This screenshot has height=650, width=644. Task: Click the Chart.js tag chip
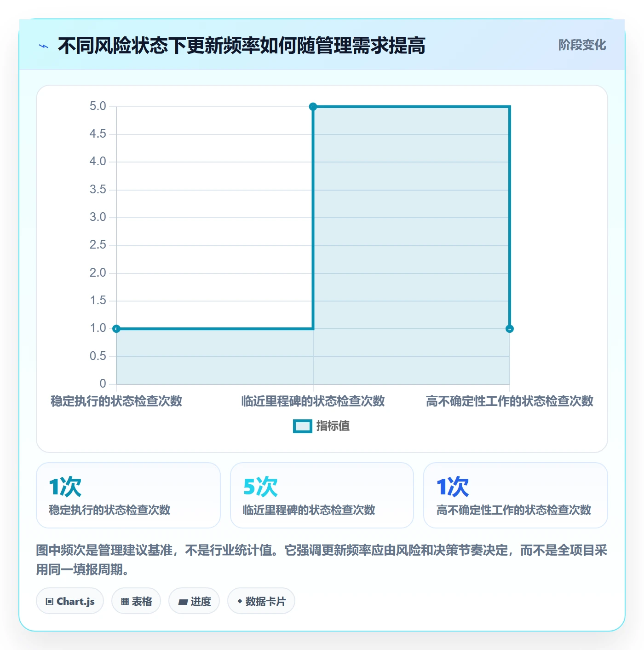pos(70,601)
